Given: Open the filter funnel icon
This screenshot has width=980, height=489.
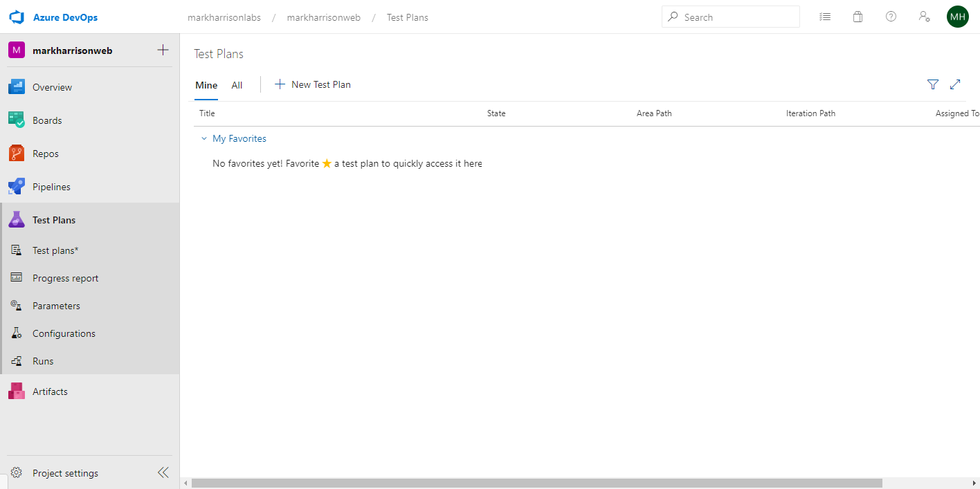Looking at the screenshot, I should click(933, 84).
